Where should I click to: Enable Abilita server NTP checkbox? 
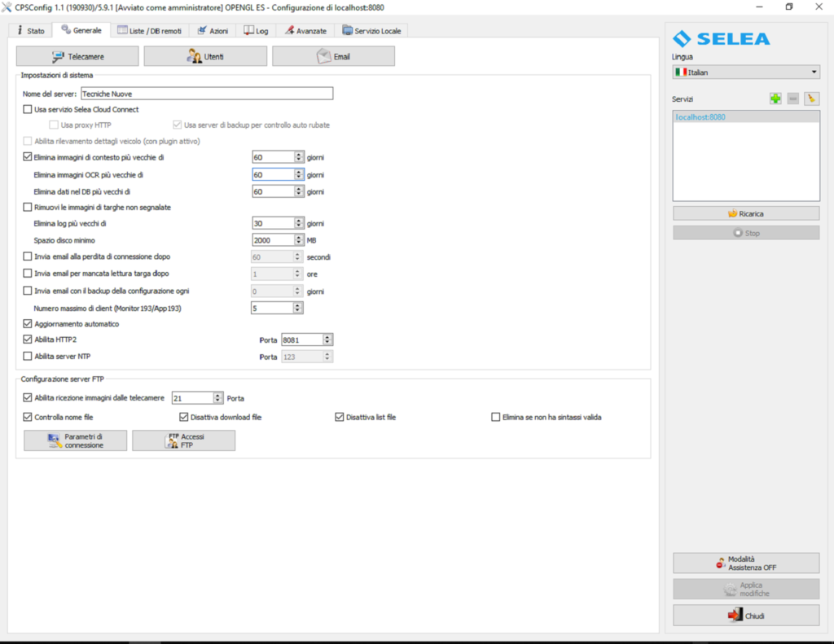coord(28,356)
